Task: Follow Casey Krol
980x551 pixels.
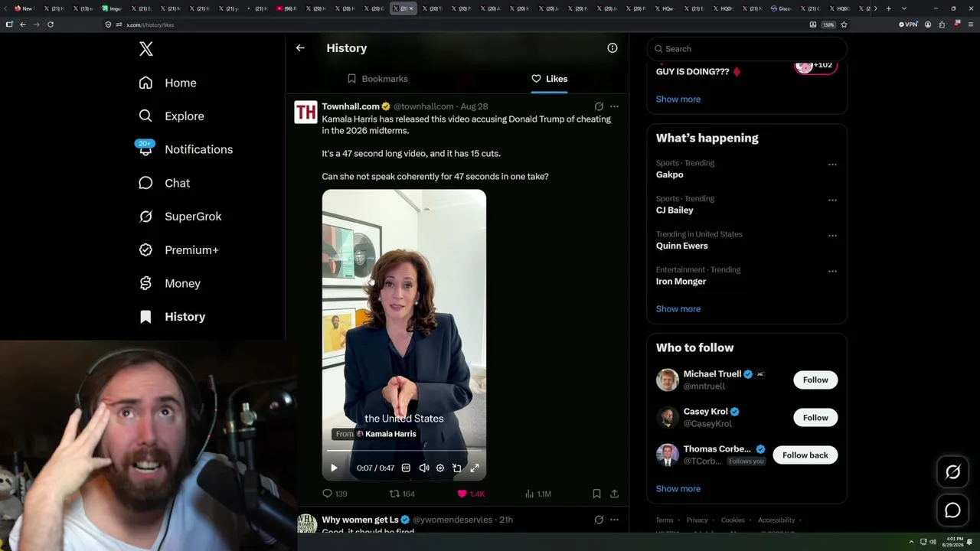Action: 815,418
